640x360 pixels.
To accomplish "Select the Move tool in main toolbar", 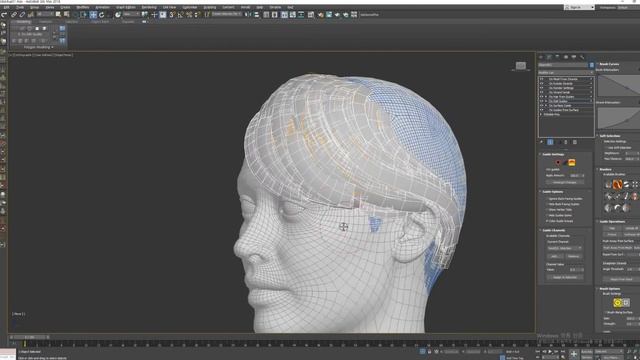I will [93, 15].
